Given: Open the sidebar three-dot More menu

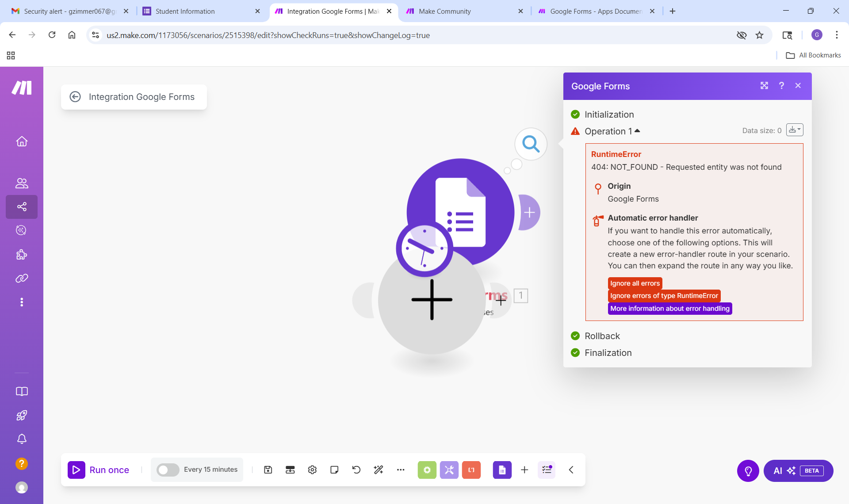Looking at the screenshot, I should 22,302.
